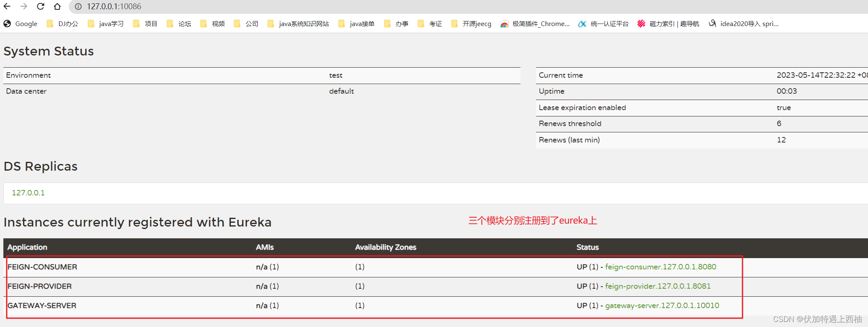Image resolution: width=868 pixels, height=327 pixels.
Task: Click the n/a (1) AMI cell for FEIGN-PROVIDER
Action: coord(267,286)
